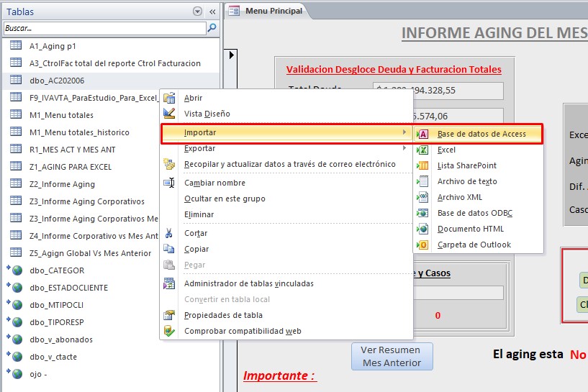Click the search magnifier icon in Tablas

pyautogui.click(x=212, y=28)
